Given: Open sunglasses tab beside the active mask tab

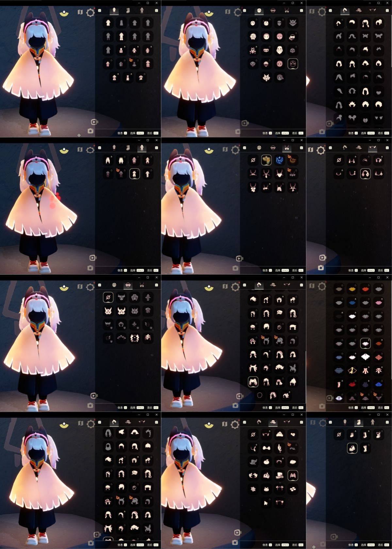Looking at the screenshot, I should click(x=273, y=11).
